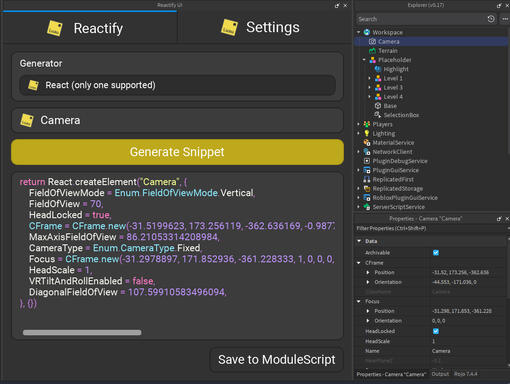Toggle the HeadLocked checkbox

[x=436, y=331]
